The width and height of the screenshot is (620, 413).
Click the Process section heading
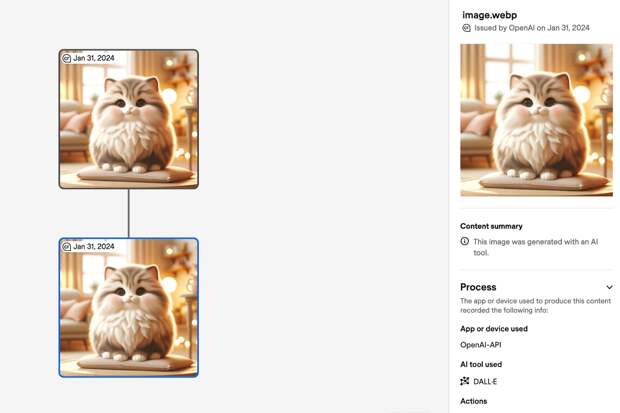478,287
